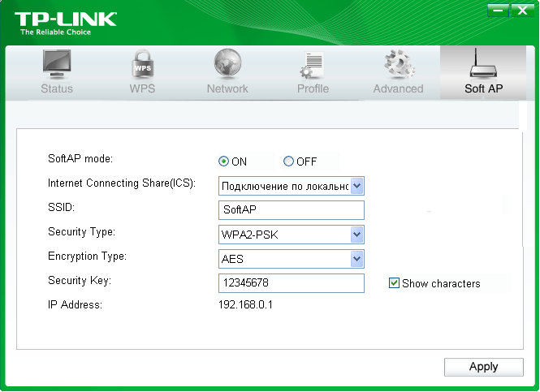540x392 pixels.
Task: Open the Network globe icon
Action: [x=227, y=63]
